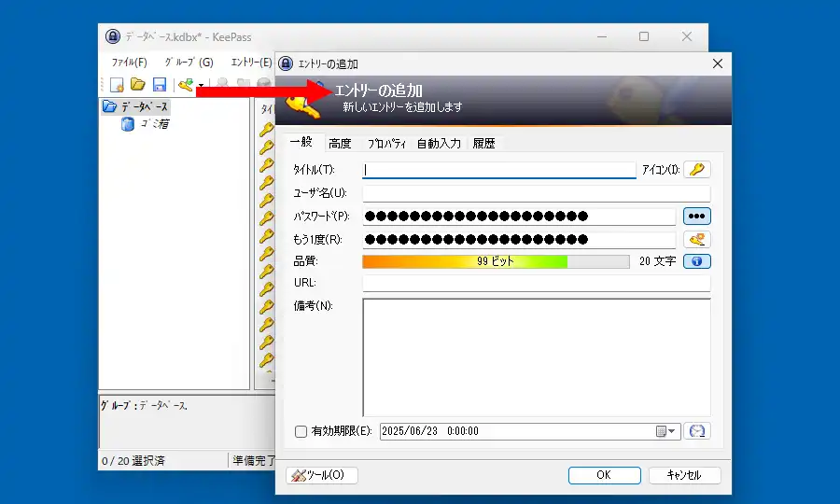Screen dimensions: 840x504
Task: Click the Open database folder icon
Action: pyautogui.click(x=138, y=84)
